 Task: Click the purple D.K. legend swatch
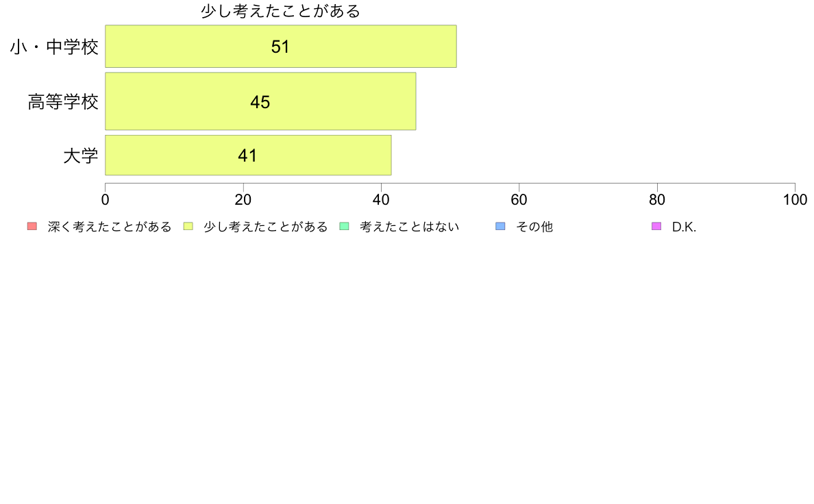pos(656,226)
